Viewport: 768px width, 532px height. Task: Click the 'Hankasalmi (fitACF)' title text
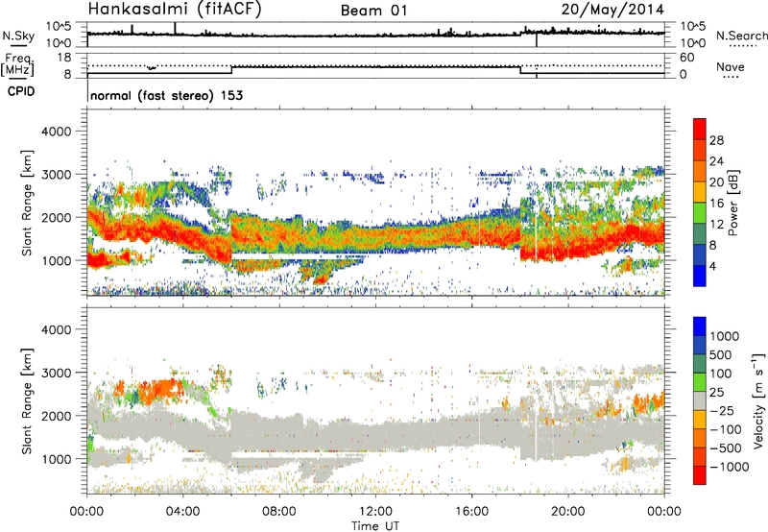(175, 10)
